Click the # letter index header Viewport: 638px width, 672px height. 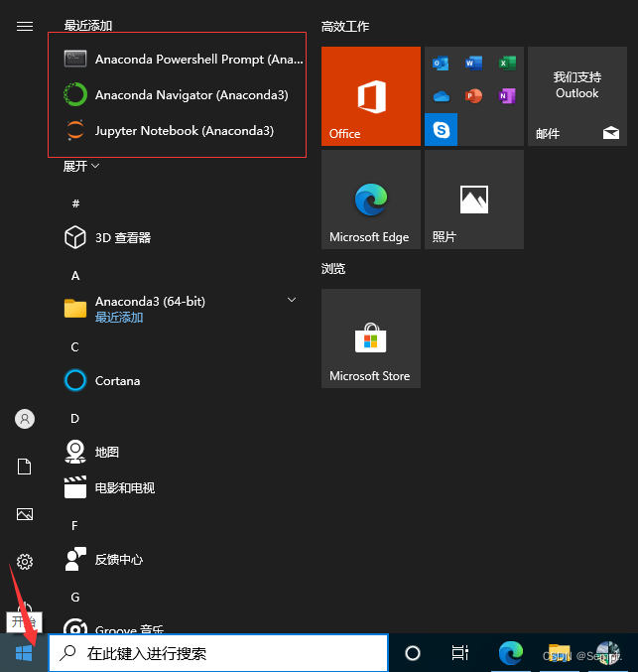pos(75,203)
